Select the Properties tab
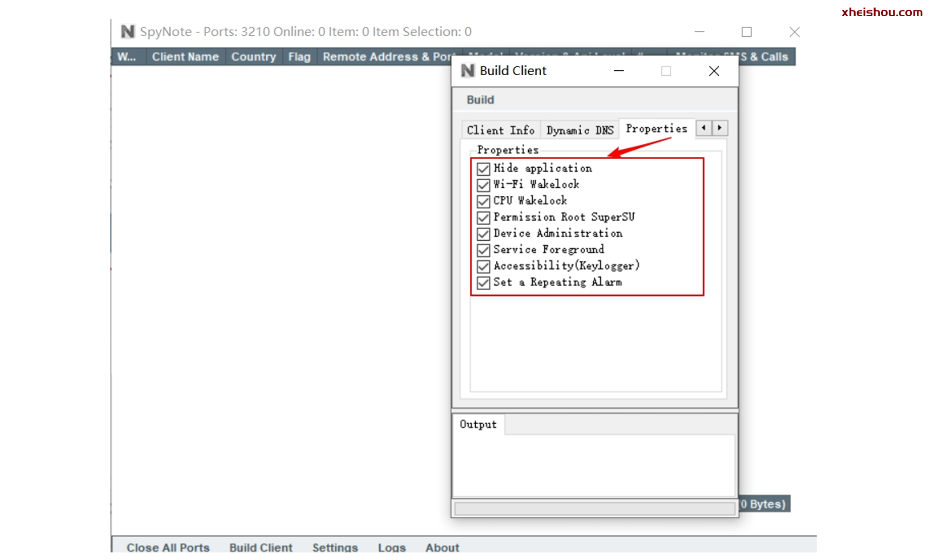 (x=656, y=128)
